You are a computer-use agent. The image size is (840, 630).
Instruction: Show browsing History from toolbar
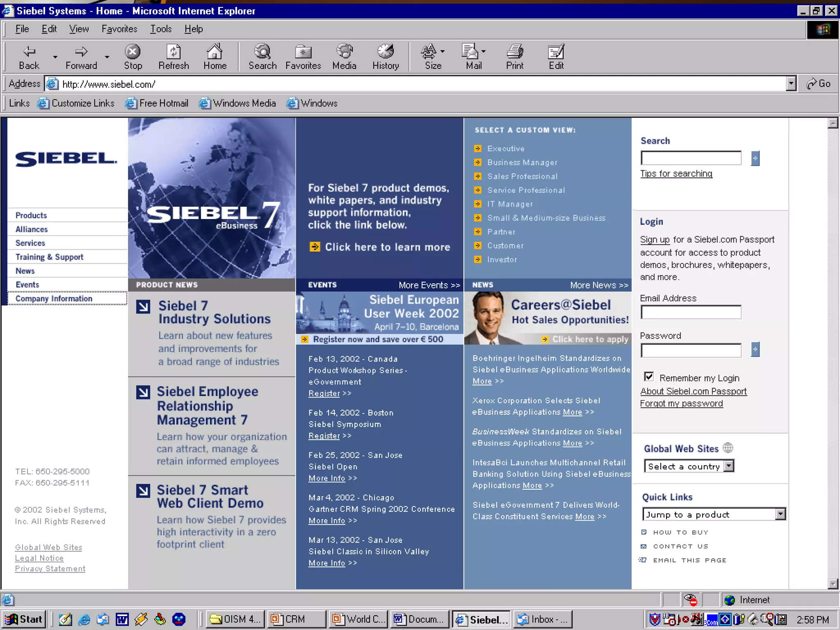pos(386,57)
